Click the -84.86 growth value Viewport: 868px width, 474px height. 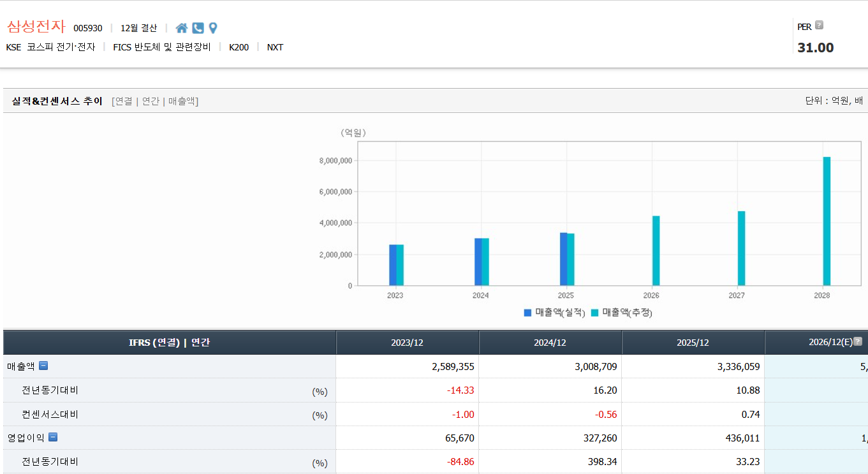pyautogui.click(x=460, y=462)
